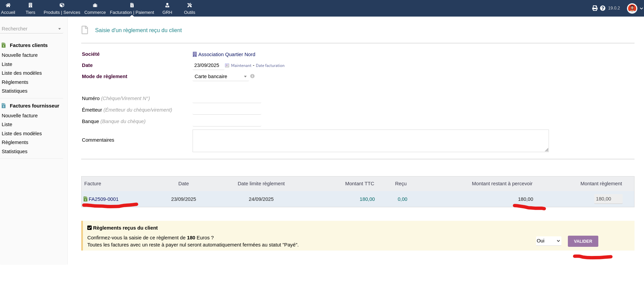Open the user avatar menu
Viewport: 644px width, 283px height.
pyautogui.click(x=632, y=8)
